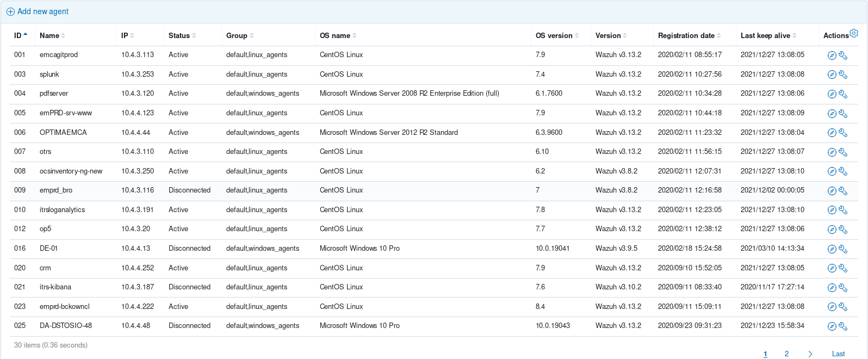Open wrench icon for agent itrs-kibana
Image resolution: width=868 pixels, height=359 pixels.
click(x=843, y=288)
